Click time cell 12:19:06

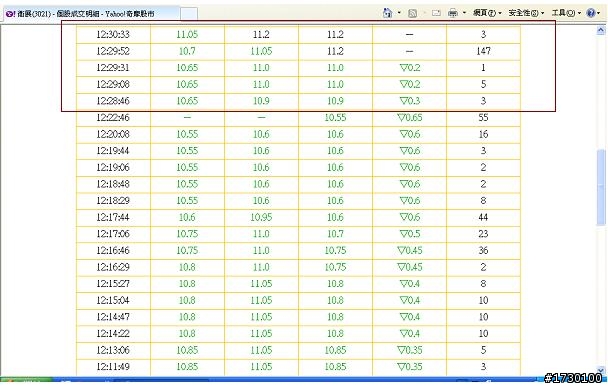tap(113, 168)
